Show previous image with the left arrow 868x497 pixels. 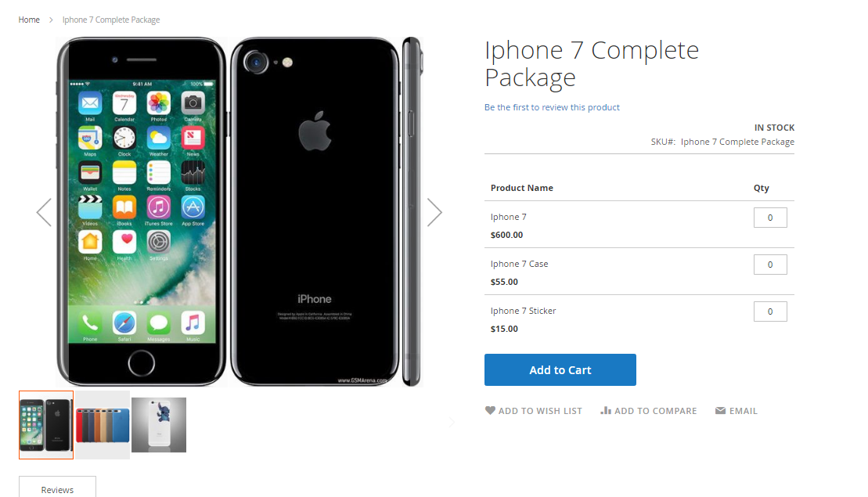45,213
